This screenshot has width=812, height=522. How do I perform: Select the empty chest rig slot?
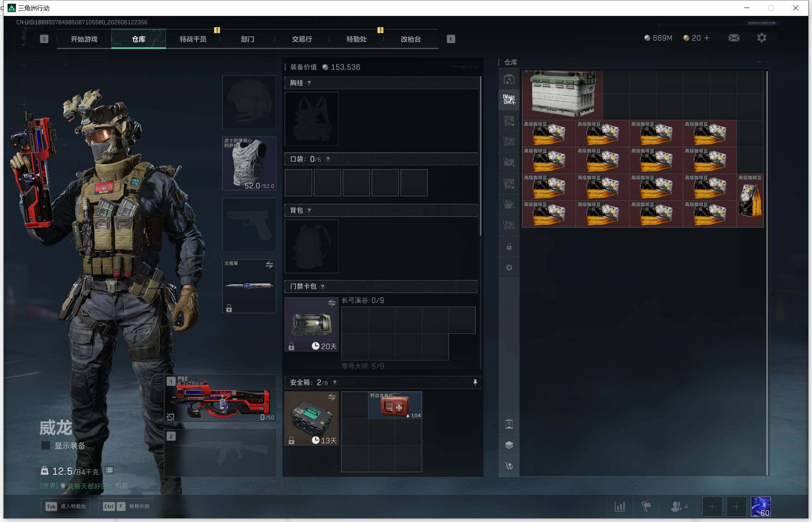pos(311,118)
